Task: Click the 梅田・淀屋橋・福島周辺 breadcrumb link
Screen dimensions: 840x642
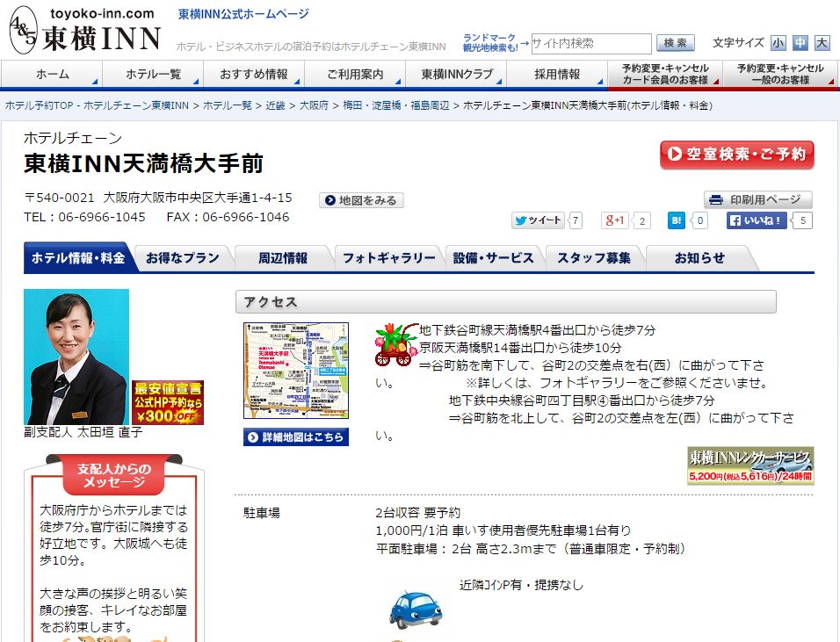Action: [x=396, y=105]
